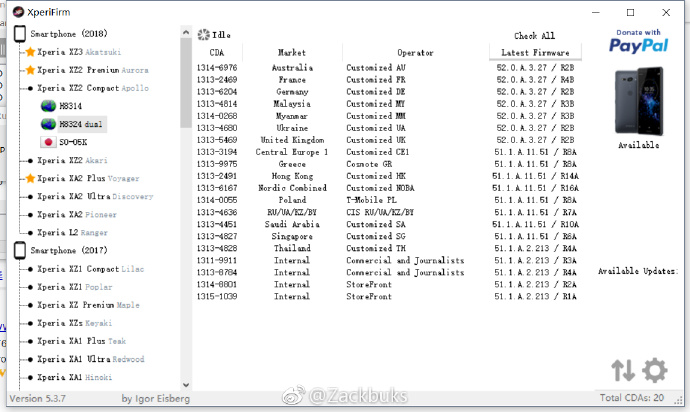This screenshot has width=690, height=412.
Task: Click firmware 51.1.A.11.51 / R16A cell
Action: 536,188
